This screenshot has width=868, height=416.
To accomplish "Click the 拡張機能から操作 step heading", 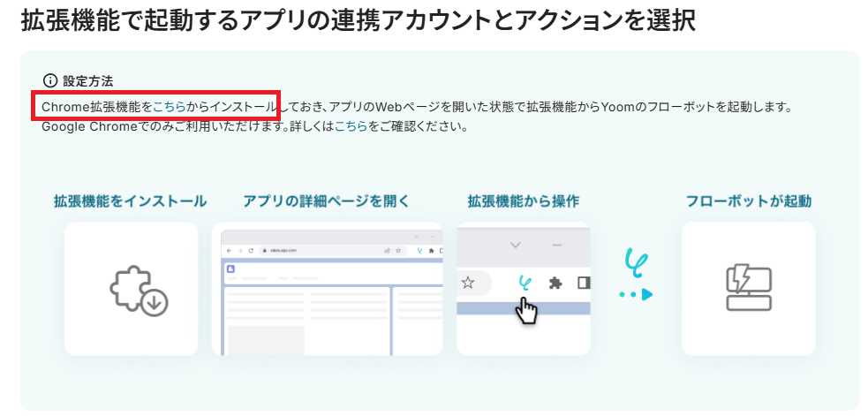I will point(523,201).
